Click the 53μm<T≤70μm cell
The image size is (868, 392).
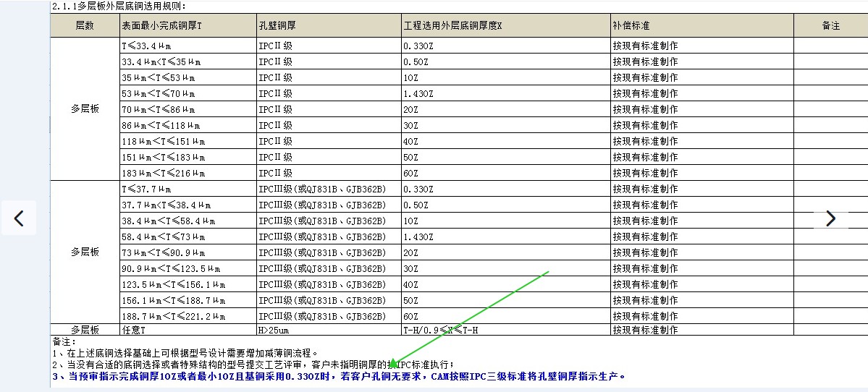coord(188,93)
